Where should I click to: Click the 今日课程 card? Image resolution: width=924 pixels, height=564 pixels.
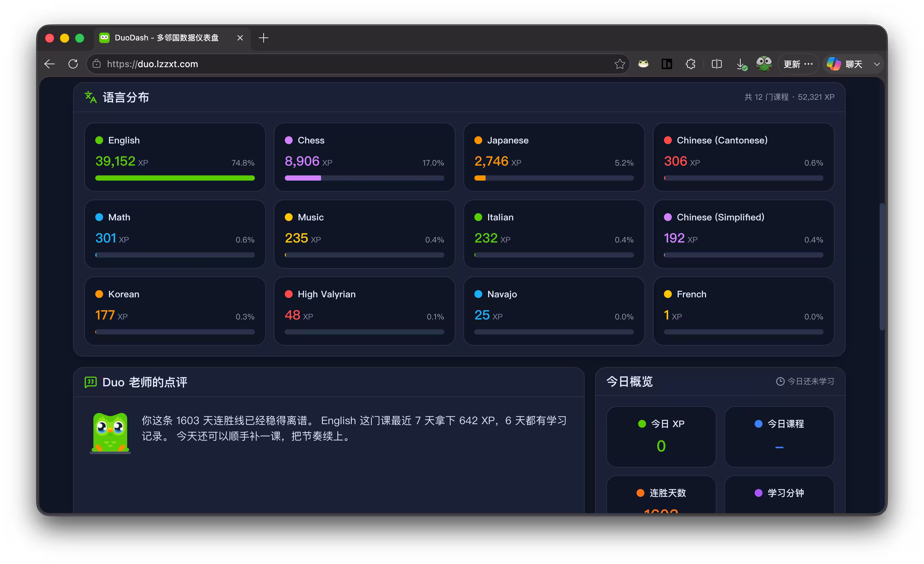click(x=779, y=437)
